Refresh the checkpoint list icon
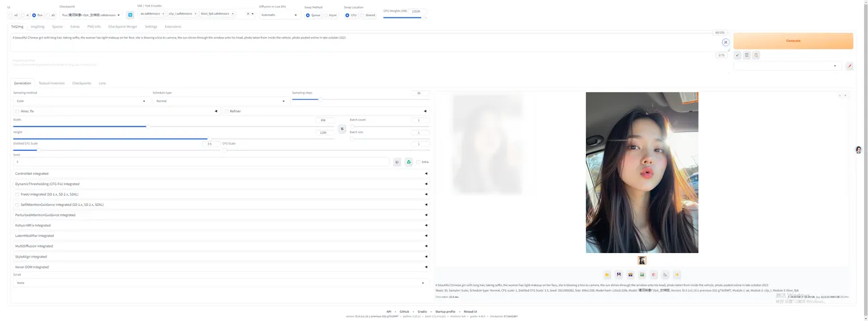This screenshot has width=868, height=321. (x=131, y=14)
